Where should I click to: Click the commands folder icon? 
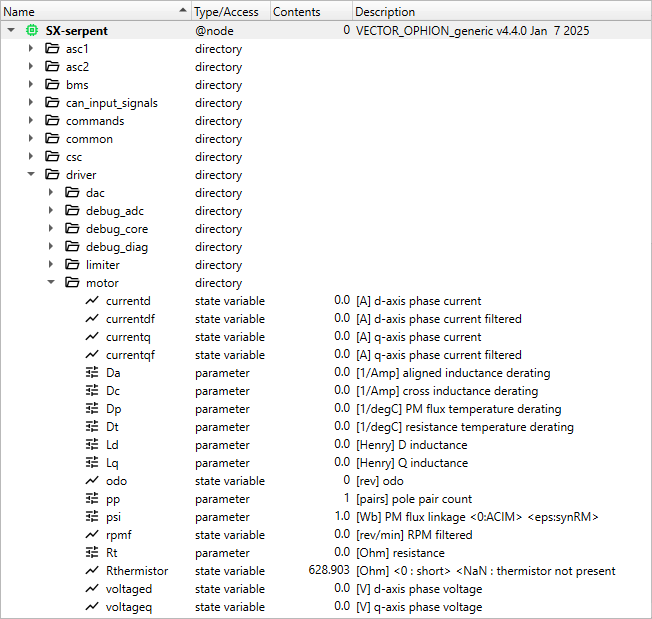(52, 121)
